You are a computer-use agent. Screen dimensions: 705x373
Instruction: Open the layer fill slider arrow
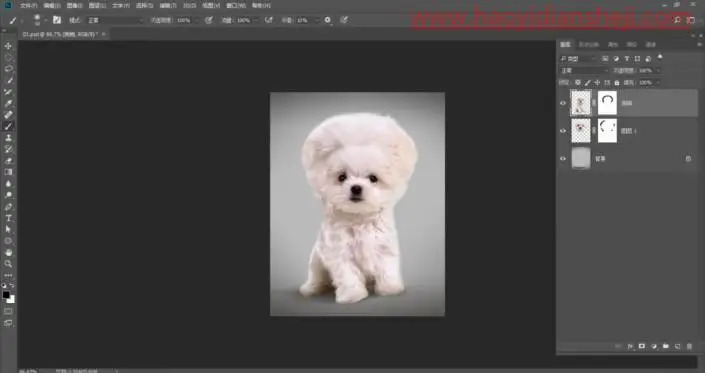click(658, 83)
